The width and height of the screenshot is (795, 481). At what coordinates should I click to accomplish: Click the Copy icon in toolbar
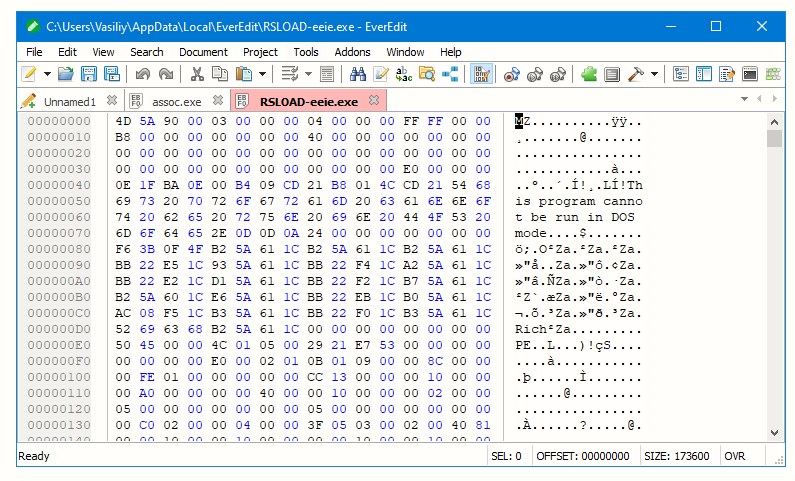(220, 75)
